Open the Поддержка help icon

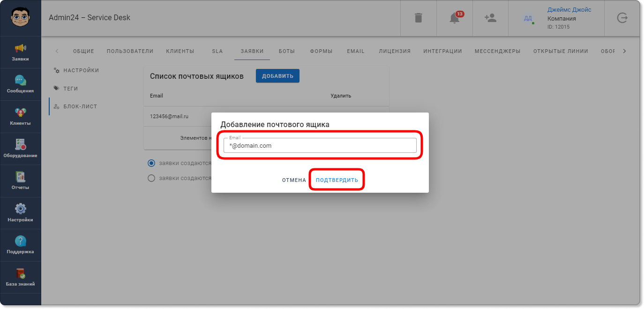coord(21,245)
